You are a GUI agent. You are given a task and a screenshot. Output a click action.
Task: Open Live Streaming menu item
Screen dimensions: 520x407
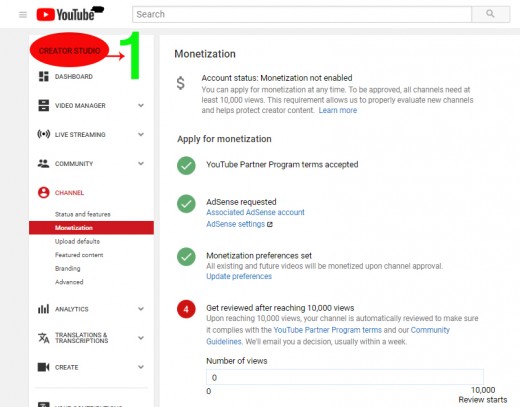click(80, 135)
